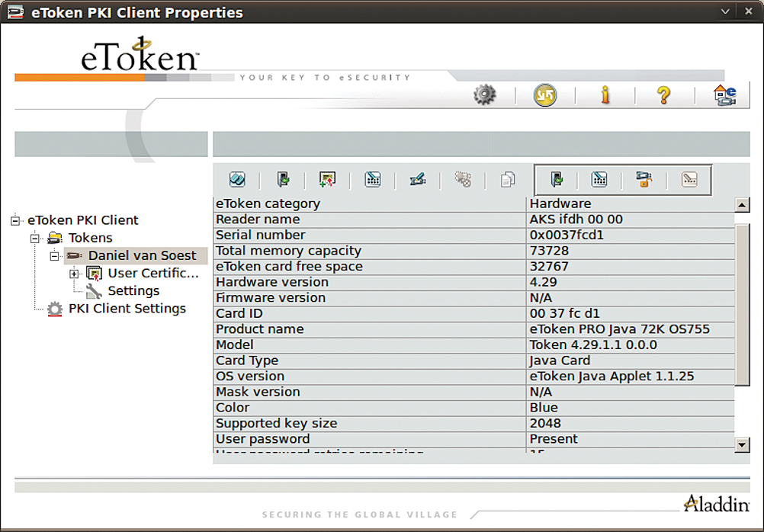Viewport: 764px width, 532px height.
Task: Collapse the Tokens tree node
Action: point(35,239)
